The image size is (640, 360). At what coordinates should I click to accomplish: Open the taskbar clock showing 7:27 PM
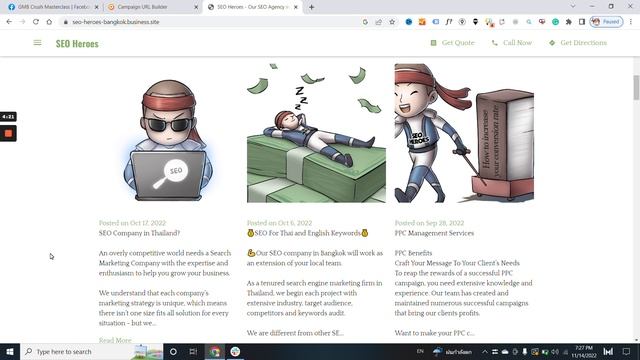(584, 351)
